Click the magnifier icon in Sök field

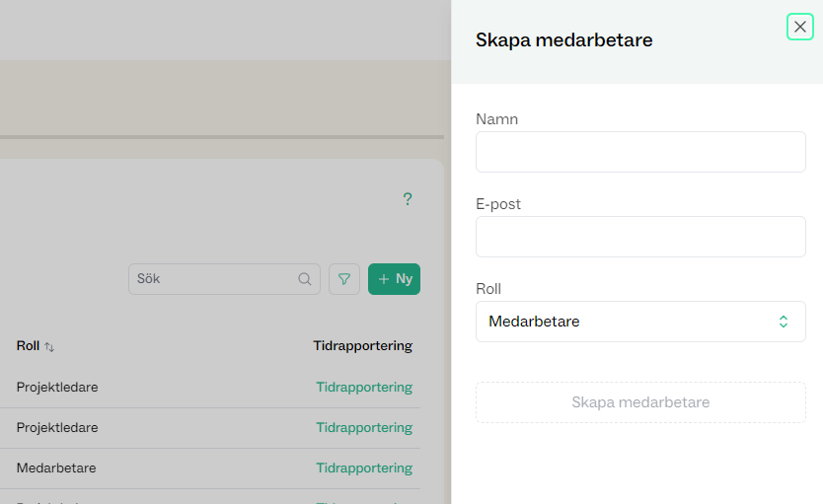(x=305, y=279)
